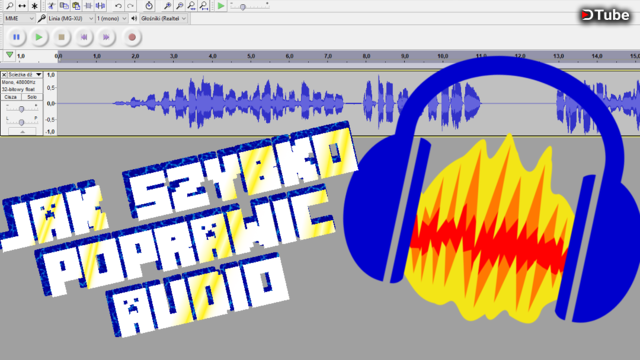
Task: Click the Pause transport button
Action: [x=16, y=37]
